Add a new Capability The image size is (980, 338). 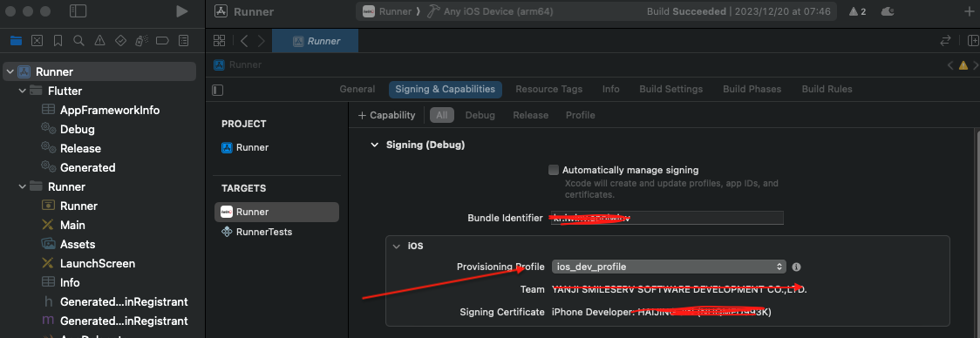[386, 115]
